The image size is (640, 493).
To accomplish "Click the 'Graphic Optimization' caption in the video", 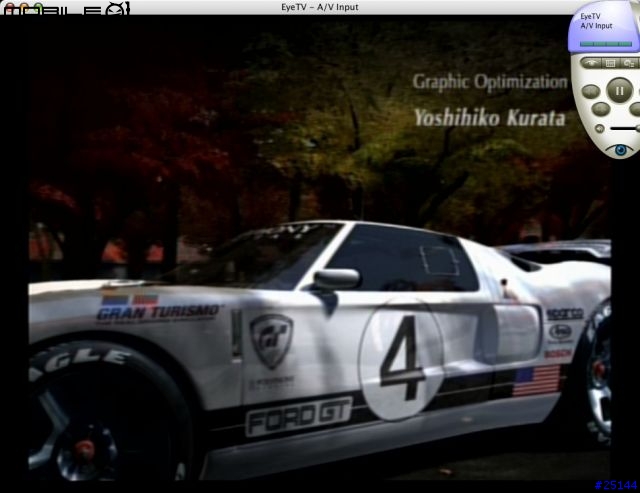I will click(x=490, y=82).
